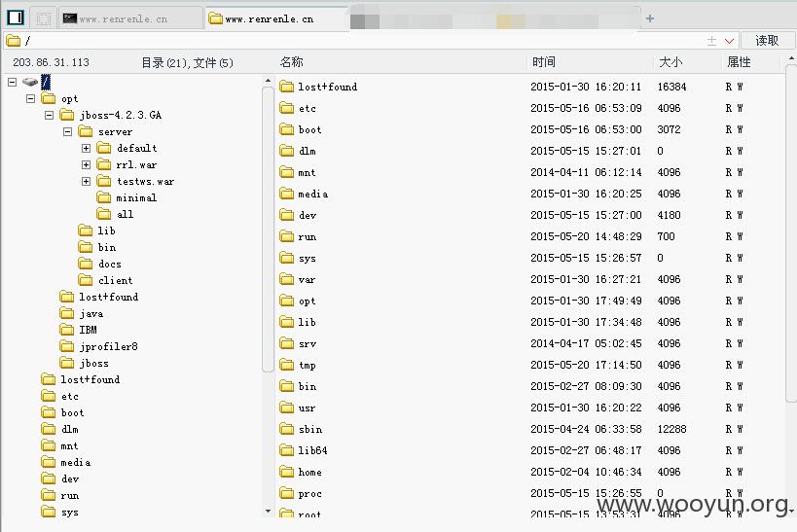The width and height of the screenshot is (797, 532).
Task: Select the folder www.renrenle.cn tab
Action: coord(277,18)
